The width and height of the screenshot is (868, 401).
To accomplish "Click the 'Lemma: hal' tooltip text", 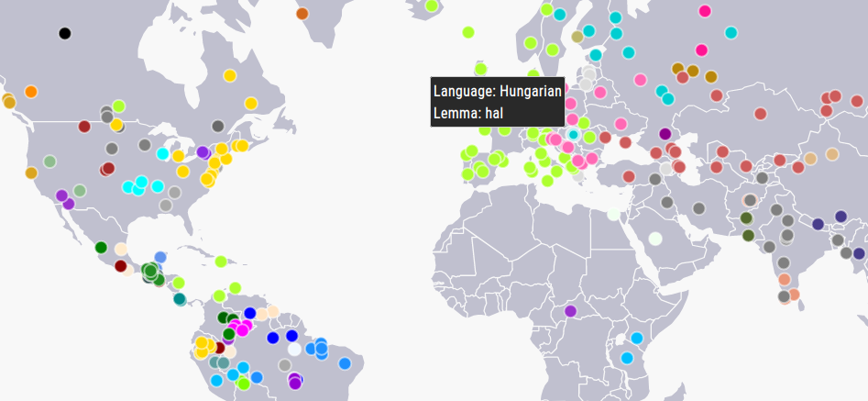I will [x=467, y=114].
